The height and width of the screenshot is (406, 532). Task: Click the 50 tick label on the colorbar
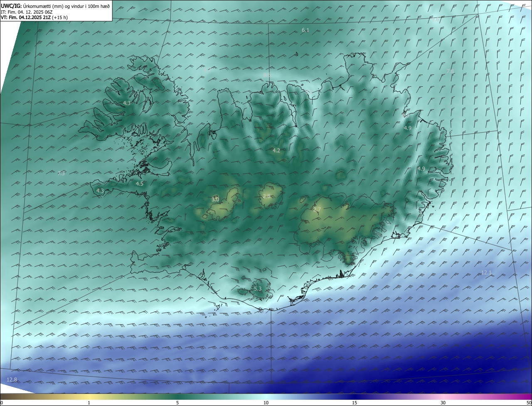pyautogui.click(x=529, y=403)
